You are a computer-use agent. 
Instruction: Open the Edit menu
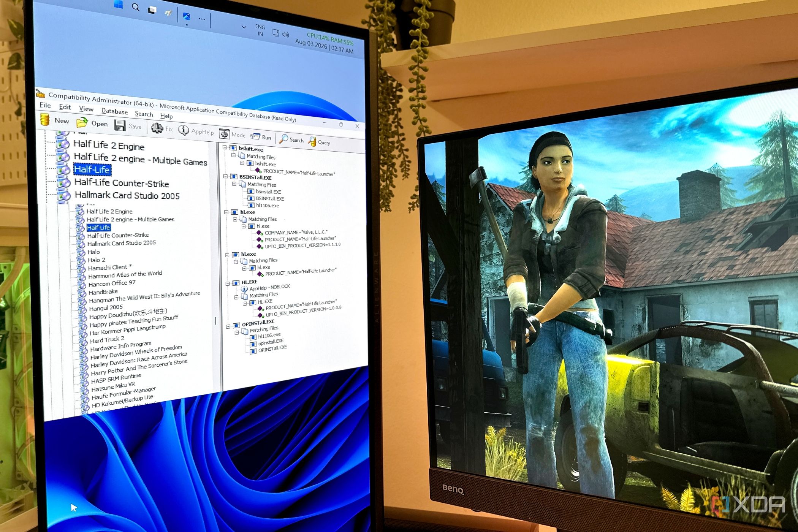tap(65, 107)
